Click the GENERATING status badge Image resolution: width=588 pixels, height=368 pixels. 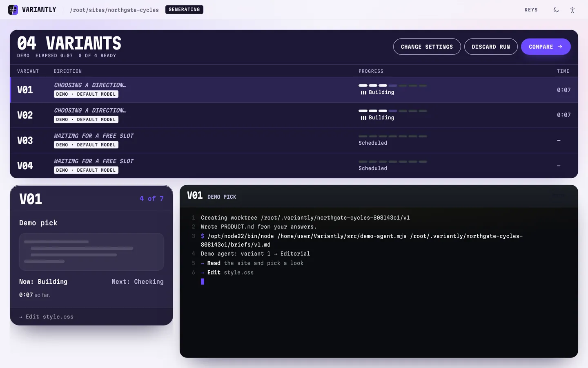[184, 9]
